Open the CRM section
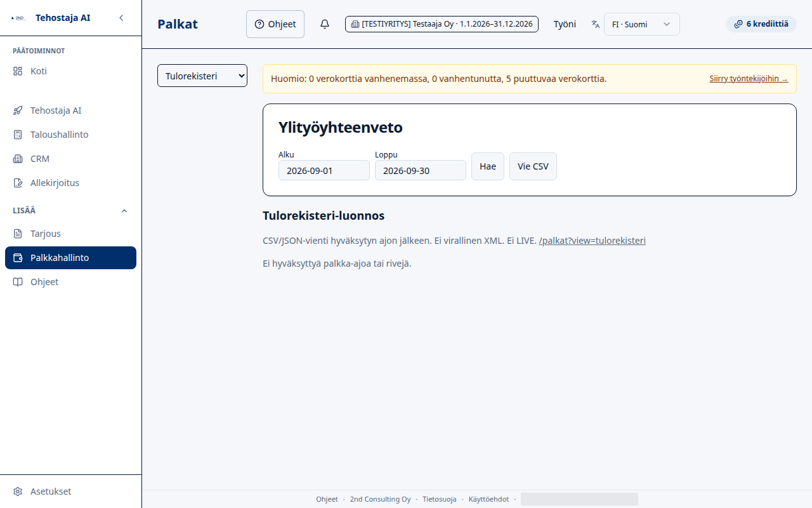 click(x=70, y=159)
